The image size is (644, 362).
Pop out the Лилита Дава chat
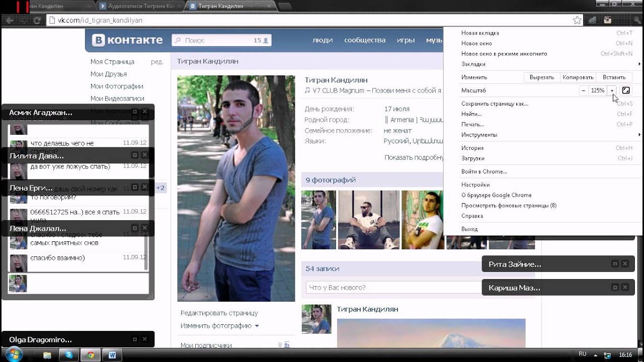[135, 155]
